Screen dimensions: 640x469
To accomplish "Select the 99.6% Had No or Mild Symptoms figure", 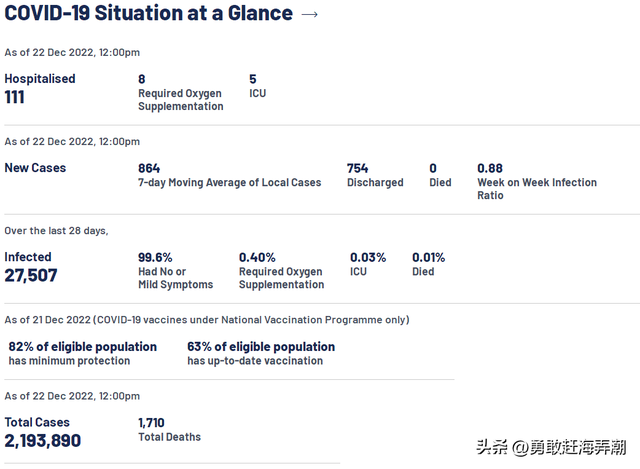I will (155, 257).
